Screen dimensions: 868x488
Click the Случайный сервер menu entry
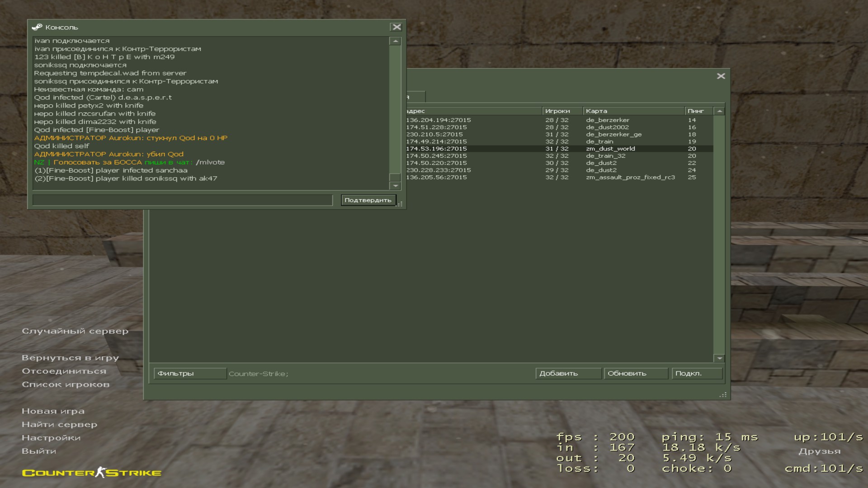coord(75,331)
